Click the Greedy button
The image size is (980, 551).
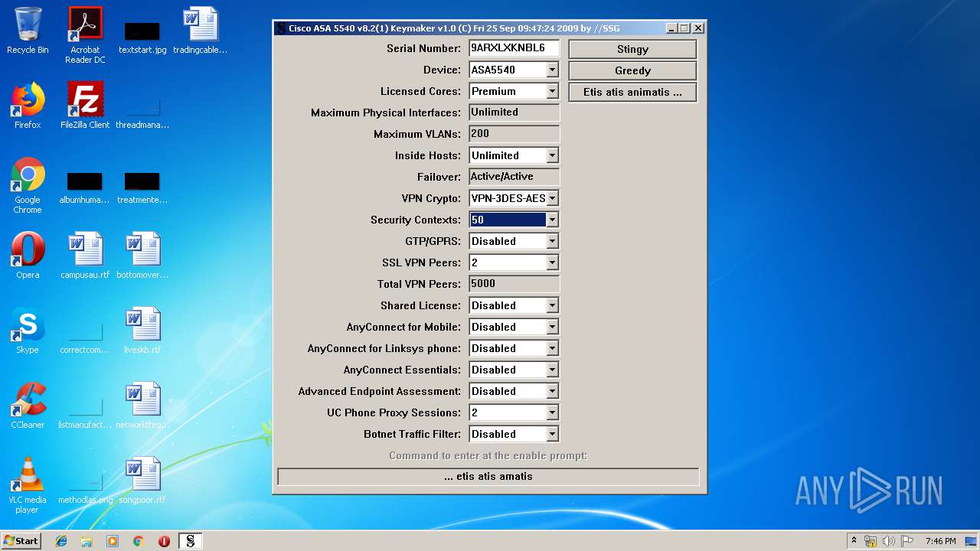pyautogui.click(x=632, y=70)
